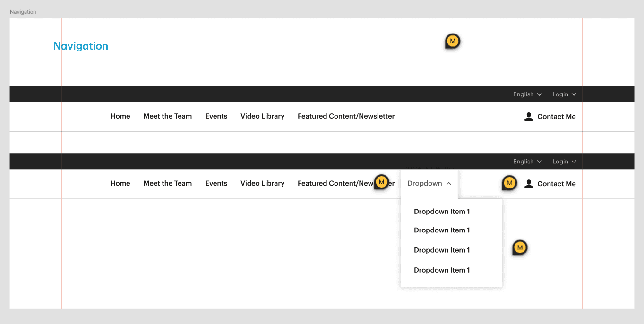Click Meet the Team in lower navigation bar
The width and height of the screenshot is (644, 324).
click(168, 183)
